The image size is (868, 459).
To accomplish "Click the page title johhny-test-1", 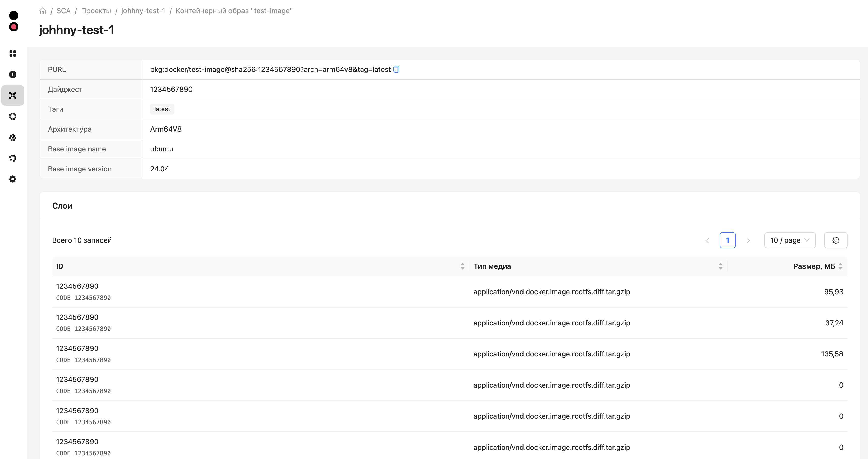I will [76, 30].
